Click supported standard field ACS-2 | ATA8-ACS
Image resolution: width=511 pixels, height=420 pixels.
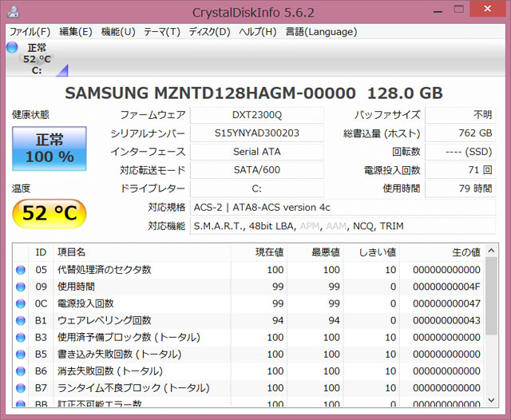pos(343,208)
